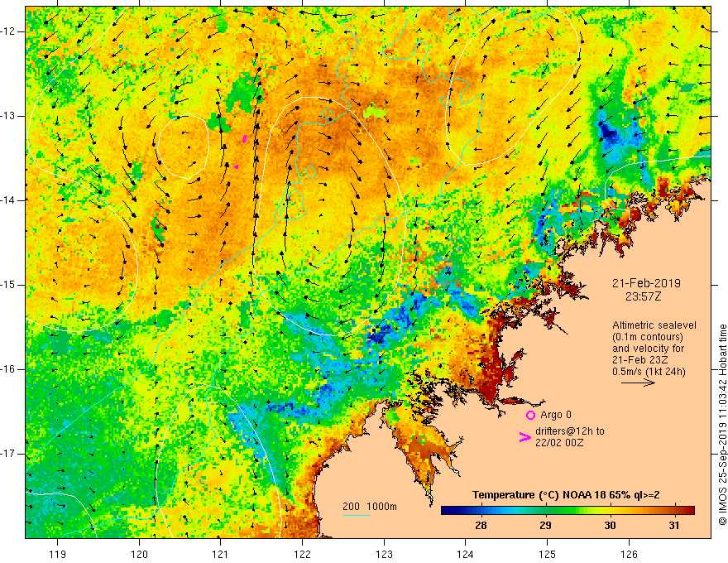Image resolution: width=728 pixels, height=563 pixels.
Task: Click the colorbar tick label 28
Action: point(481,526)
